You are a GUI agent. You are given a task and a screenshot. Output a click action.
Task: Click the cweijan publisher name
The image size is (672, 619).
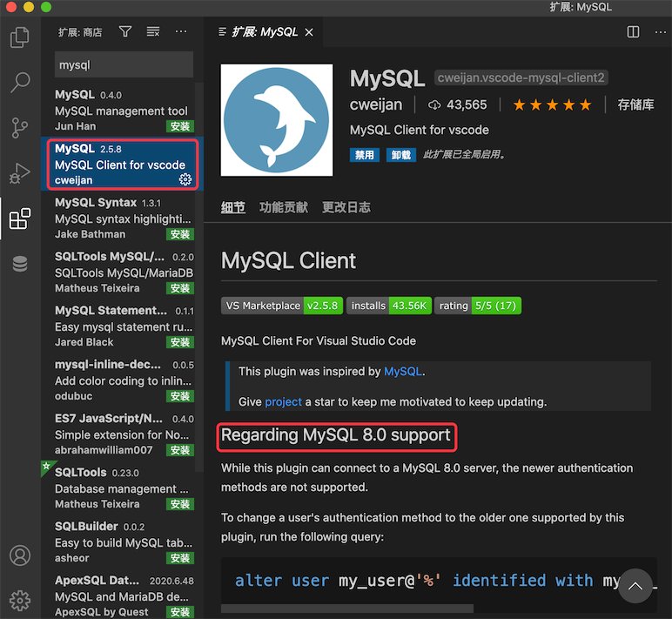(x=376, y=104)
